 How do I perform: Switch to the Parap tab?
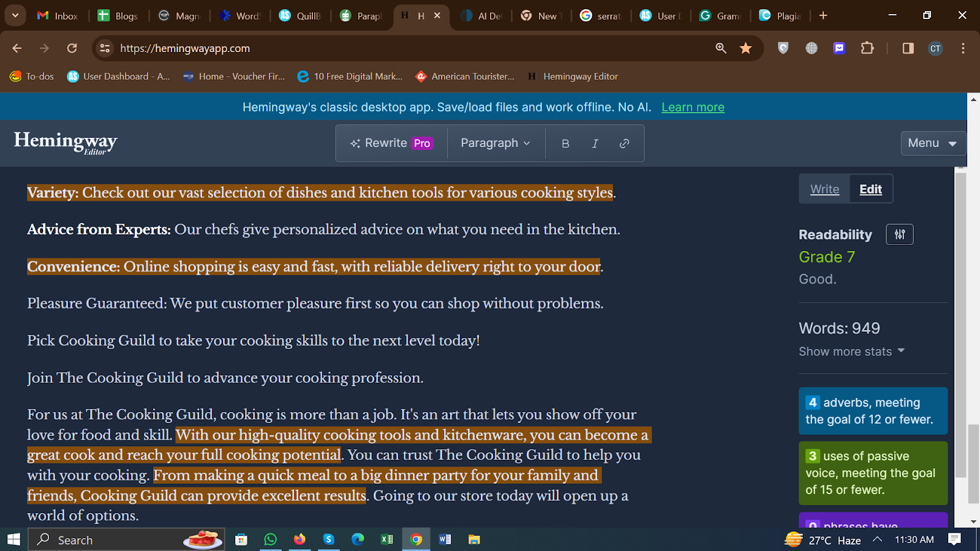(361, 16)
